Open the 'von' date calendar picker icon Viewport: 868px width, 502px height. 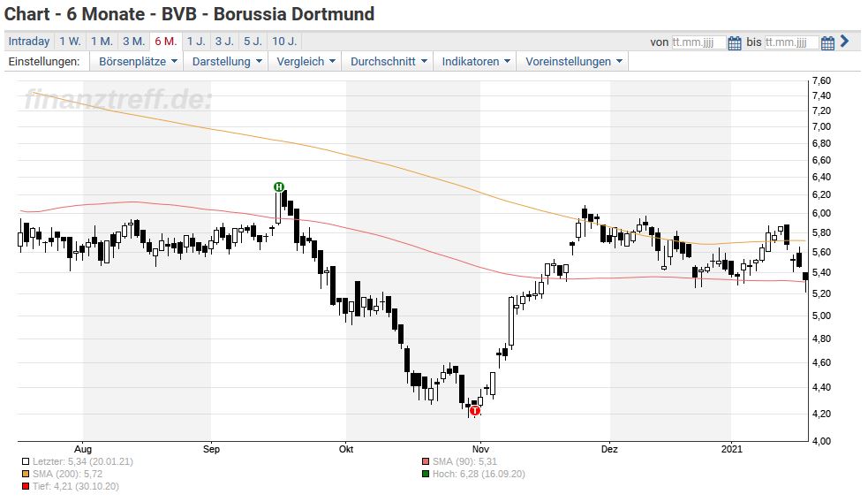(x=734, y=42)
